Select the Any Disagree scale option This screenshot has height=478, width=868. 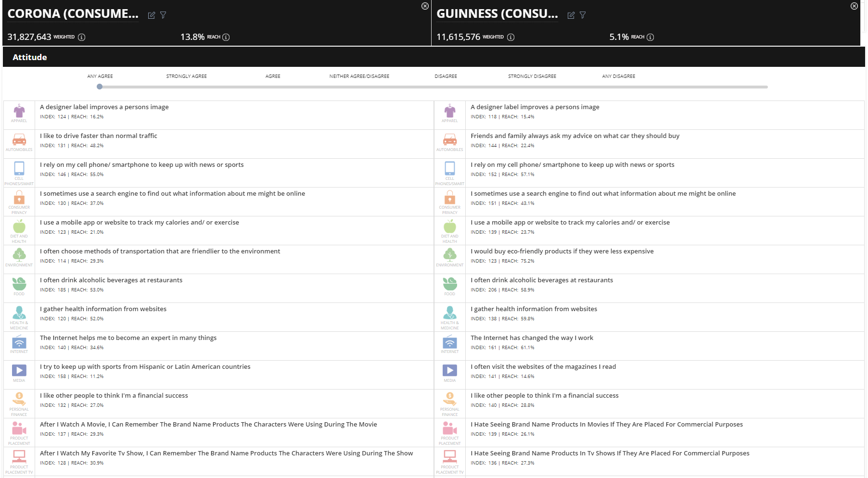coord(619,76)
